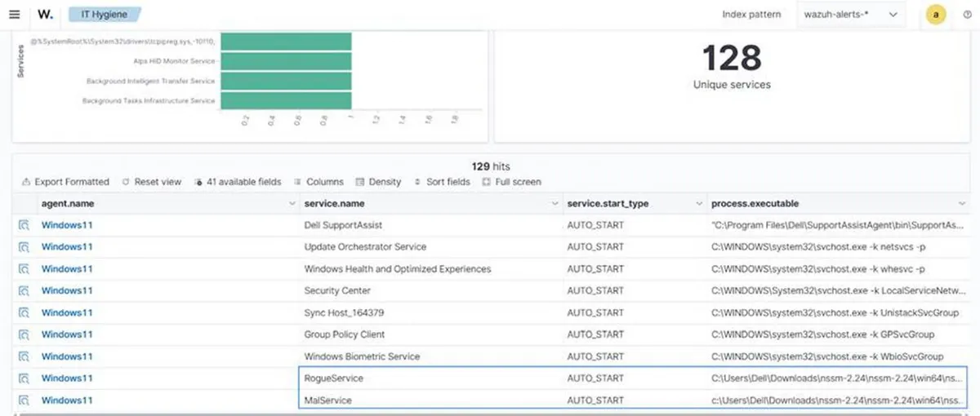
Task: Click the Update Orchestrator Service cell
Action: pos(430,247)
